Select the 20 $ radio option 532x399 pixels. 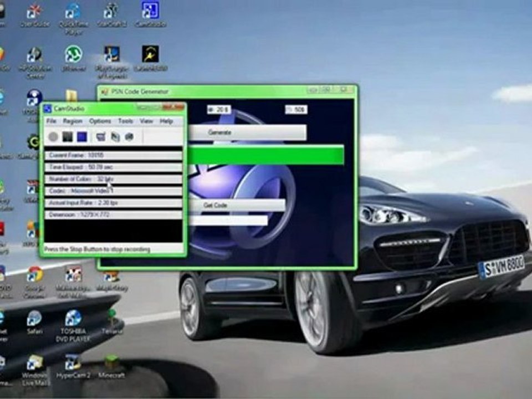(219, 110)
